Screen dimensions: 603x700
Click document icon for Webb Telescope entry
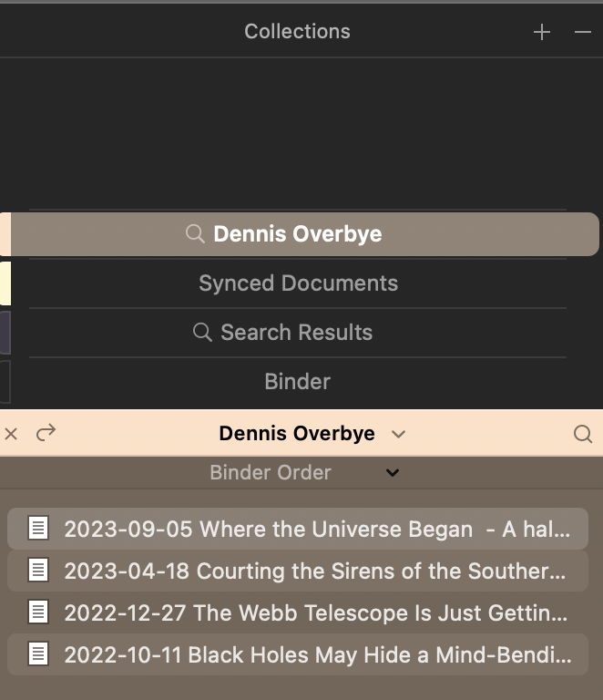(38, 612)
